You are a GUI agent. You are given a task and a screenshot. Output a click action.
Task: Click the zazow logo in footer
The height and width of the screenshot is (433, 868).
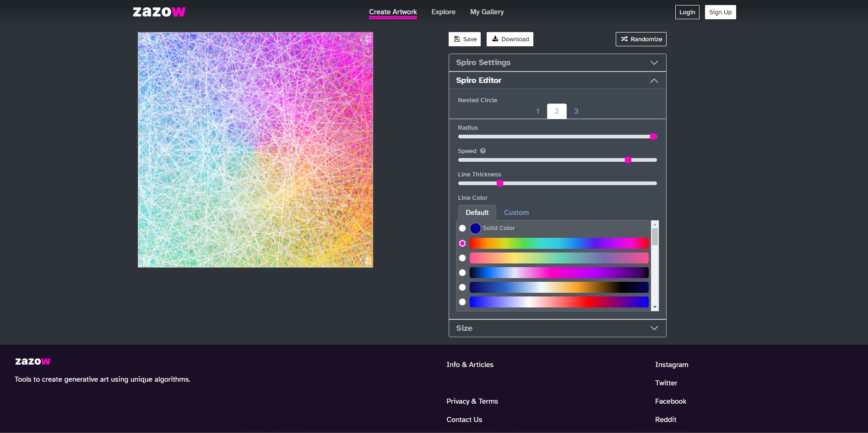pyautogui.click(x=33, y=361)
